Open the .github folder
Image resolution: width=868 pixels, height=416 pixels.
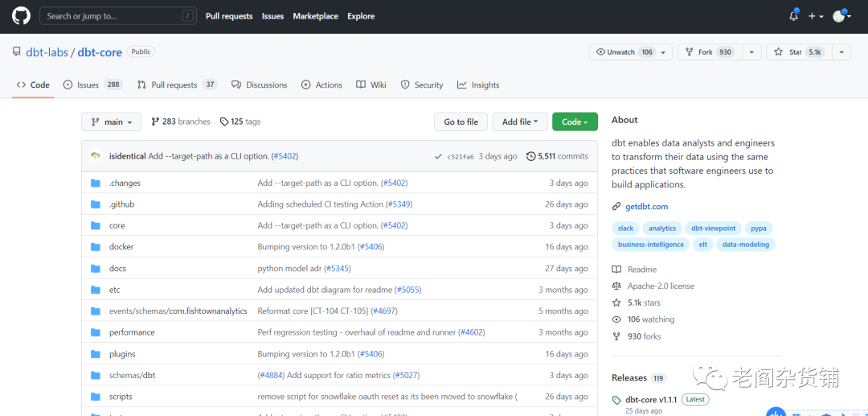point(122,204)
